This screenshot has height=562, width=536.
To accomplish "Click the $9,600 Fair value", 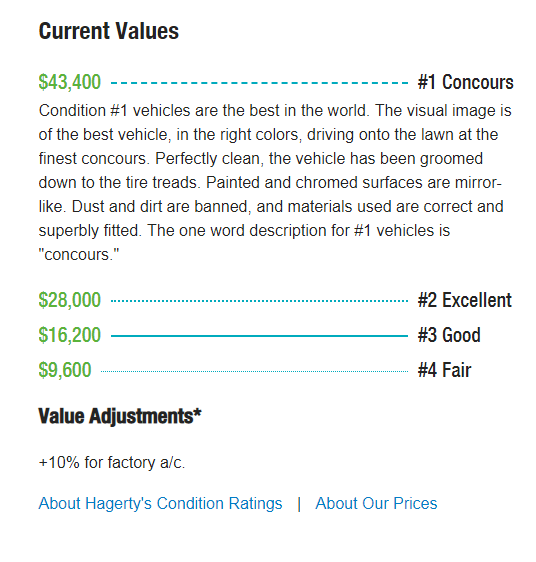I will click(x=65, y=370).
